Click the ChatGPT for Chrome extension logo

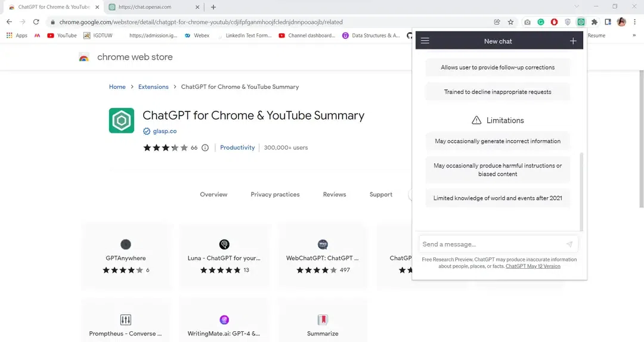[122, 121]
